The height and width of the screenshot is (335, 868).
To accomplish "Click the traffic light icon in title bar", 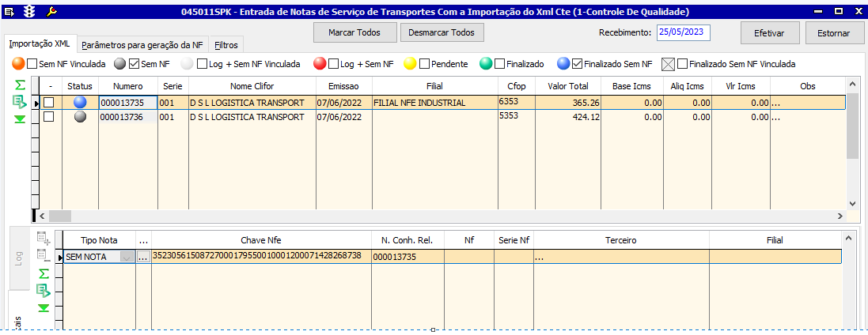I will point(30,12).
